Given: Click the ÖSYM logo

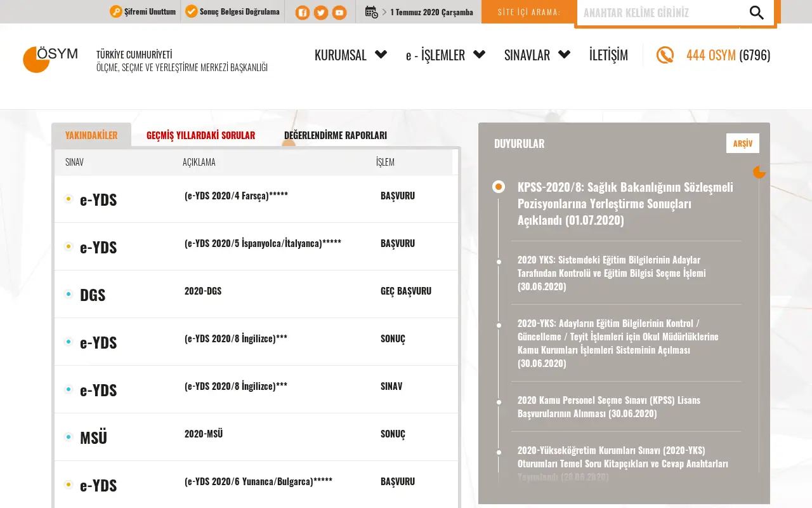Looking at the screenshot, I should (x=50, y=59).
